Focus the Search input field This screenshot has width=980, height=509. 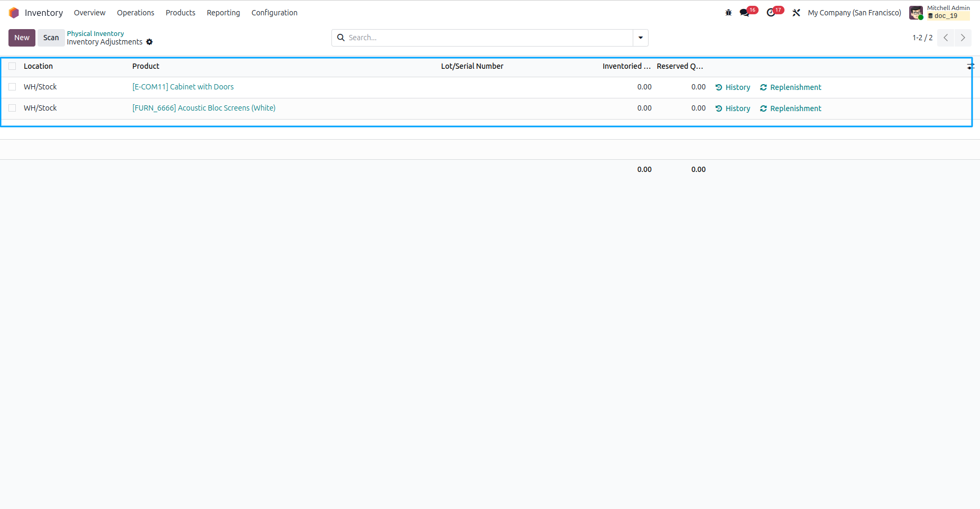[x=489, y=38]
